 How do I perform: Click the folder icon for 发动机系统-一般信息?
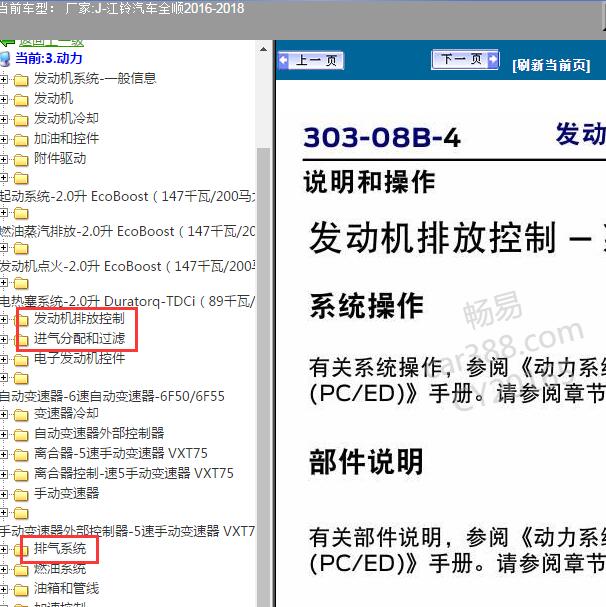tap(21, 80)
